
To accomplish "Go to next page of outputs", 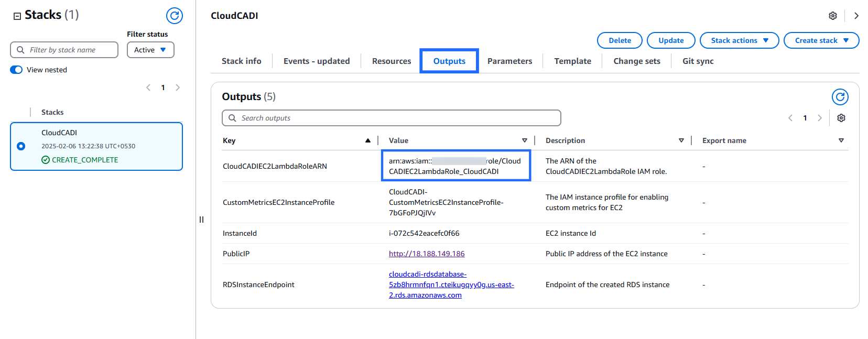I will pos(820,118).
